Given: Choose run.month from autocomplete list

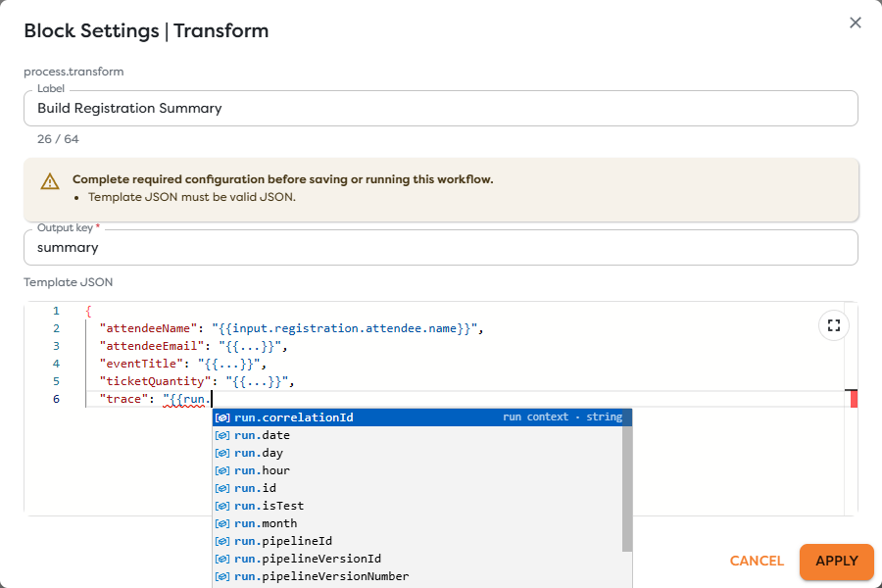Looking at the screenshot, I should (x=417, y=523).
